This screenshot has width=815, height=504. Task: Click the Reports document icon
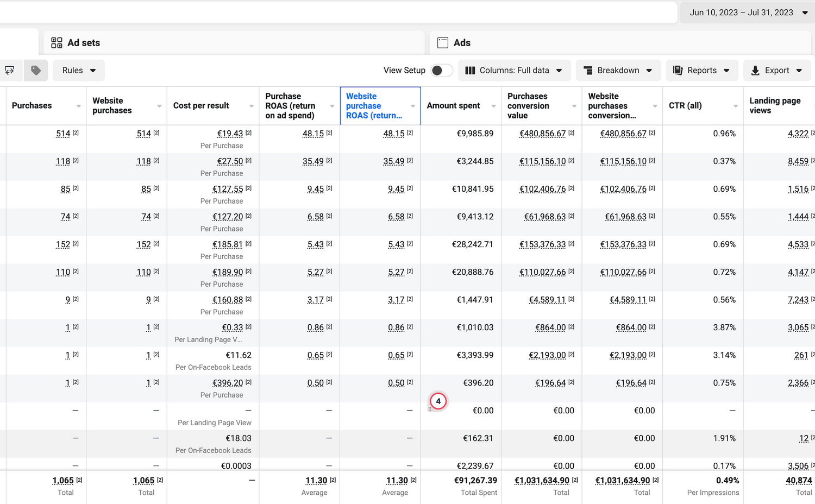pos(678,71)
